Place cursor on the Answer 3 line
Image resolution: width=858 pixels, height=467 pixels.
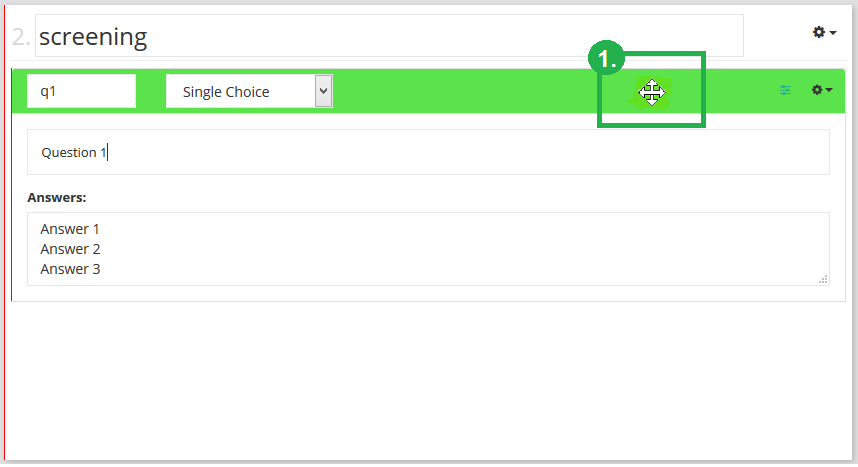[x=70, y=269]
